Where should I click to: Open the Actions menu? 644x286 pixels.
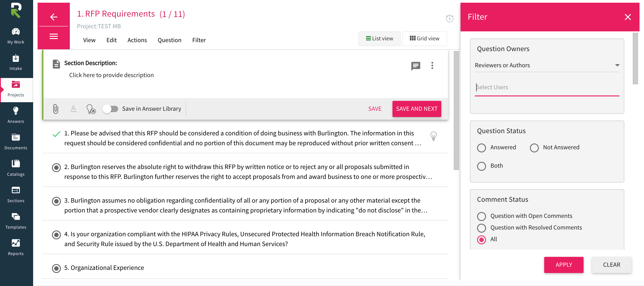point(137,40)
